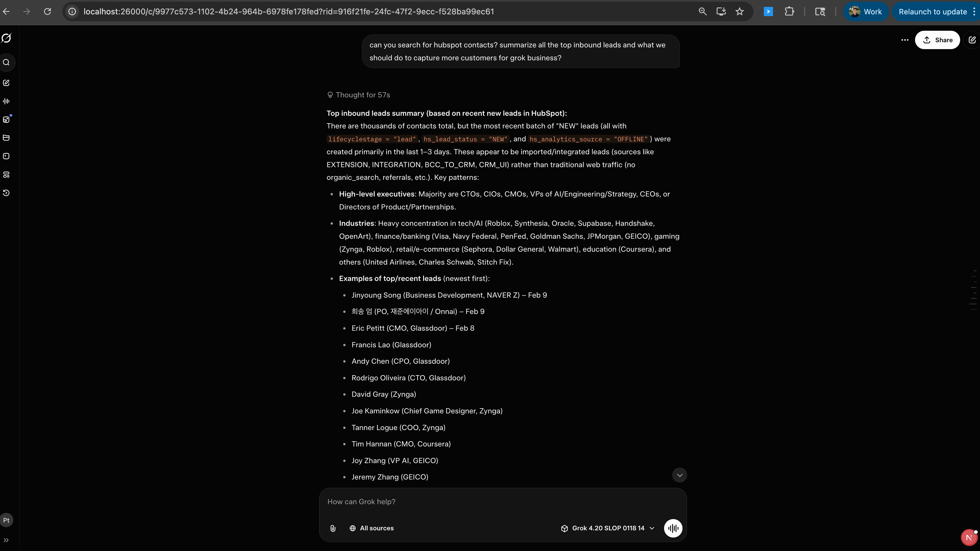
Task: Open the Projects folder icon in sidebar
Action: (x=6, y=138)
